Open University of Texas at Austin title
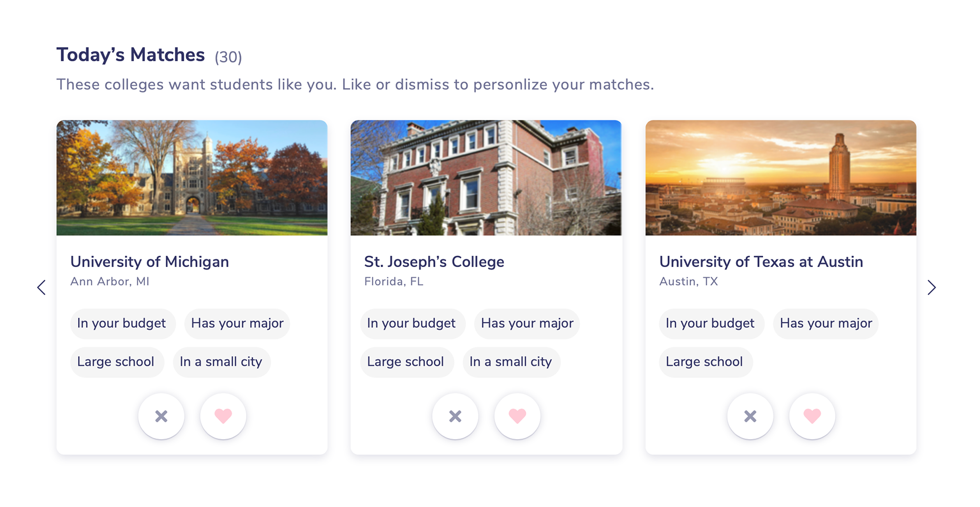This screenshot has width=980, height=507. [761, 262]
